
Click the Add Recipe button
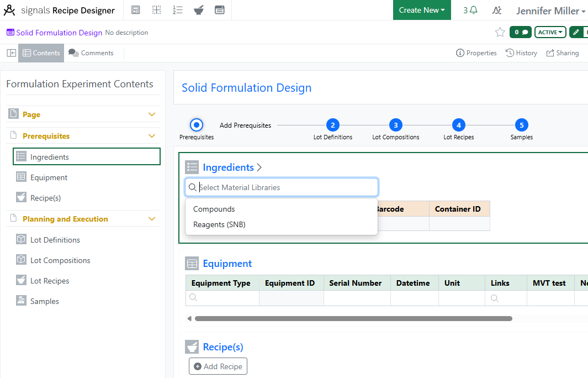[218, 366]
